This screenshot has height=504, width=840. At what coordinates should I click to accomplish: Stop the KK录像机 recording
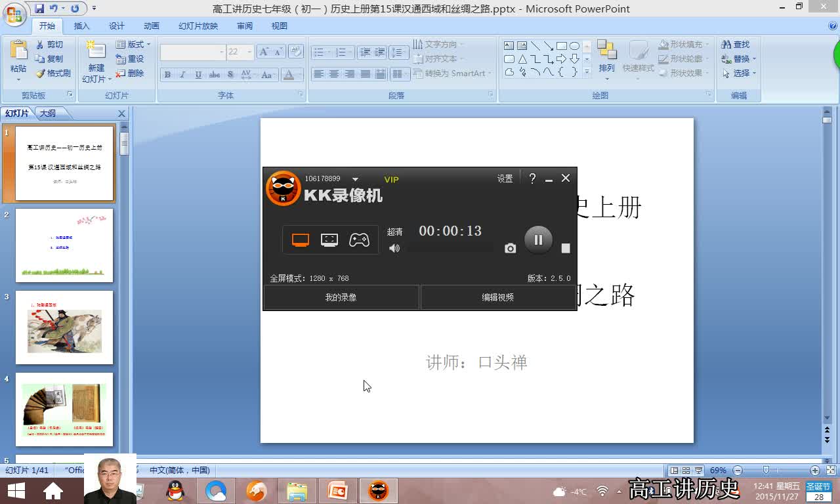point(566,248)
